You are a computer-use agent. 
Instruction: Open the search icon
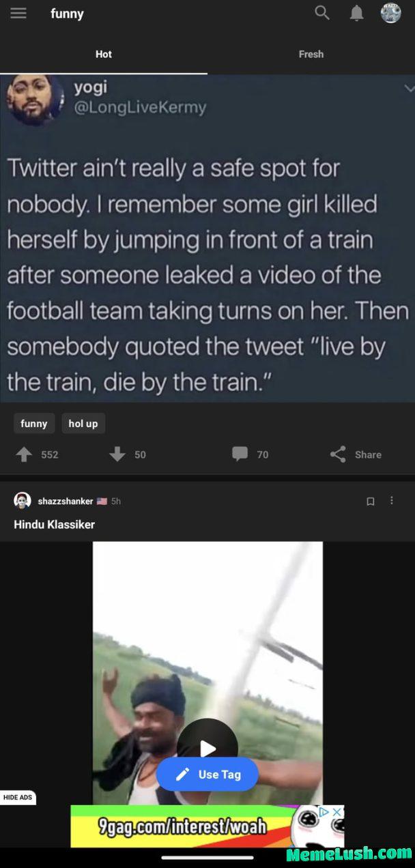321,12
